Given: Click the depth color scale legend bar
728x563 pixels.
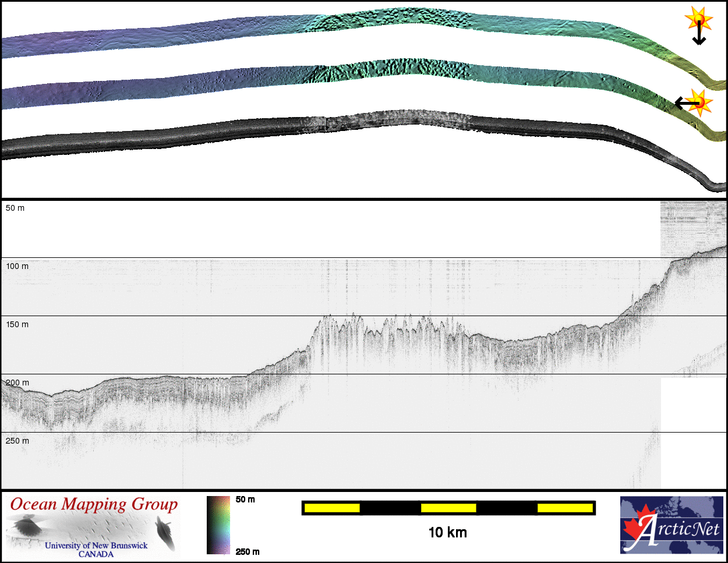Looking at the screenshot, I should click(218, 525).
